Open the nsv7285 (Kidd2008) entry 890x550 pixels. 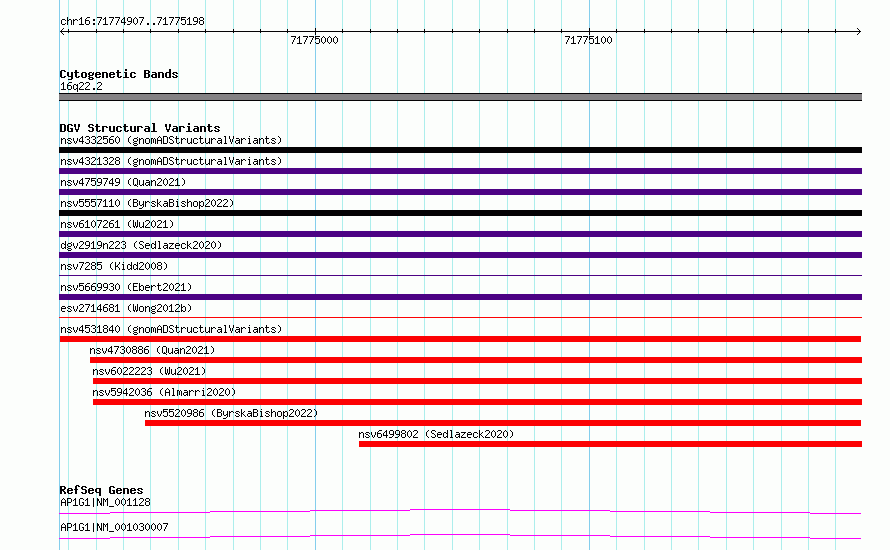(x=114, y=266)
